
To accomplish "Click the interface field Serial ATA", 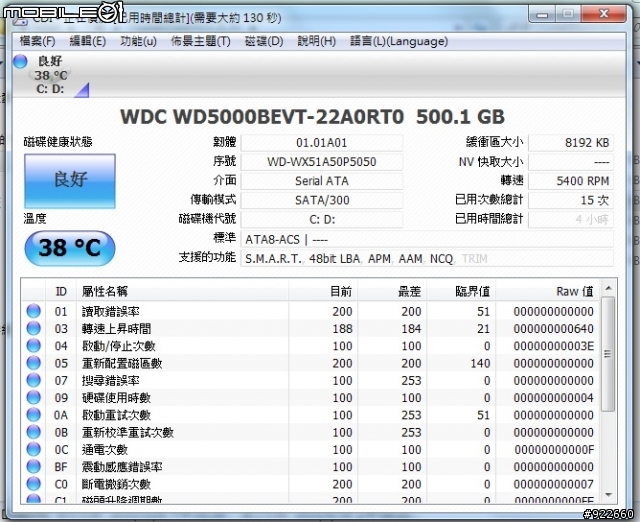I will (322, 181).
